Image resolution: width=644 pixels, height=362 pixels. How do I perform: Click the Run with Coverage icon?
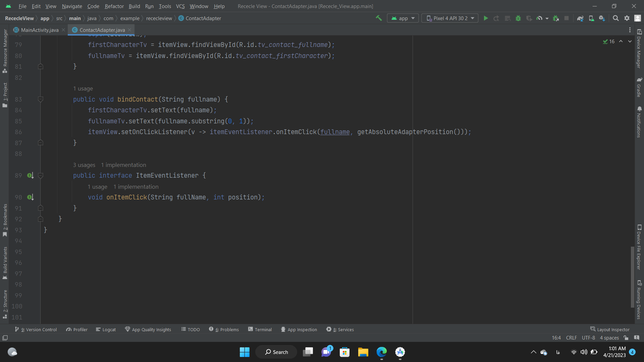[x=529, y=18]
